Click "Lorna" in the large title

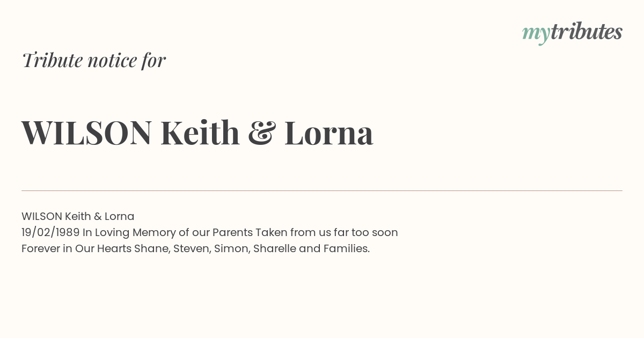click(x=328, y=133)
